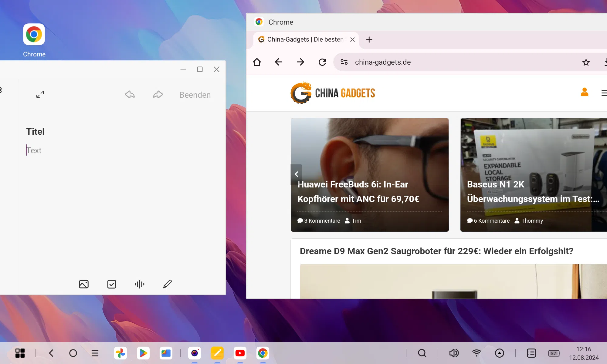
Task: Start a voice recording in the note
Action: [140, 284]
